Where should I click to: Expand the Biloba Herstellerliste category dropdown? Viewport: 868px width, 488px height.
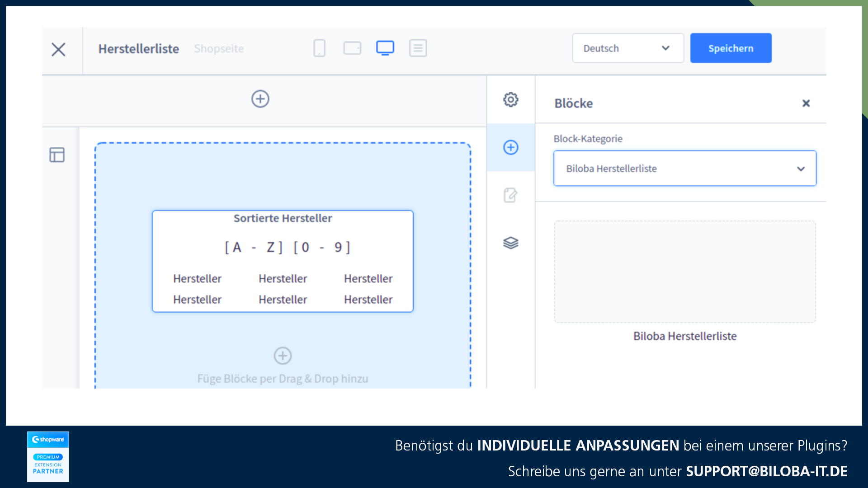tap(685, 169)
